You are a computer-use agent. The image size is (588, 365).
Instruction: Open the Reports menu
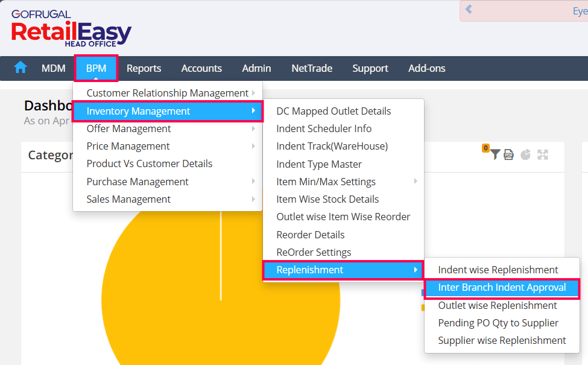[144, 68]
